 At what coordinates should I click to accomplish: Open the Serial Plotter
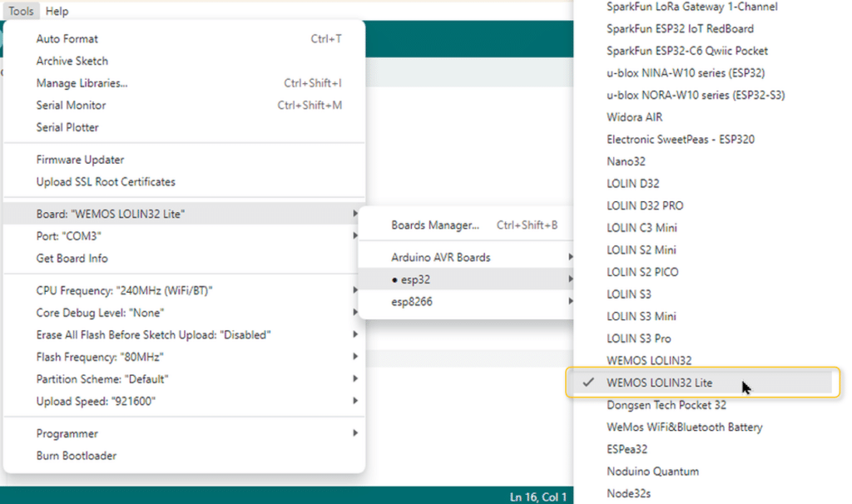[x=184, y=127]
